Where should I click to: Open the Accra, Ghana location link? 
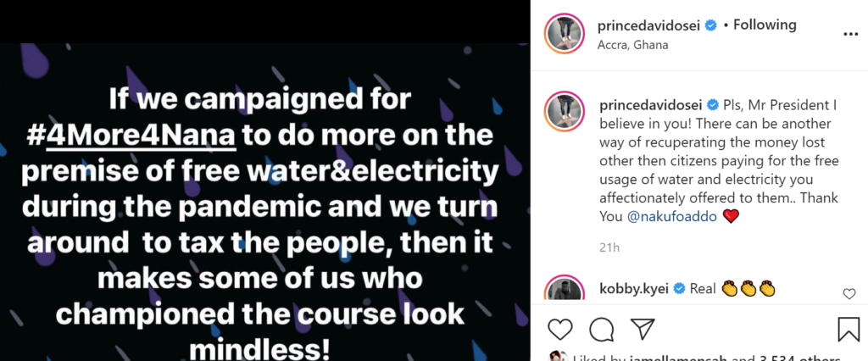(632, 46)
